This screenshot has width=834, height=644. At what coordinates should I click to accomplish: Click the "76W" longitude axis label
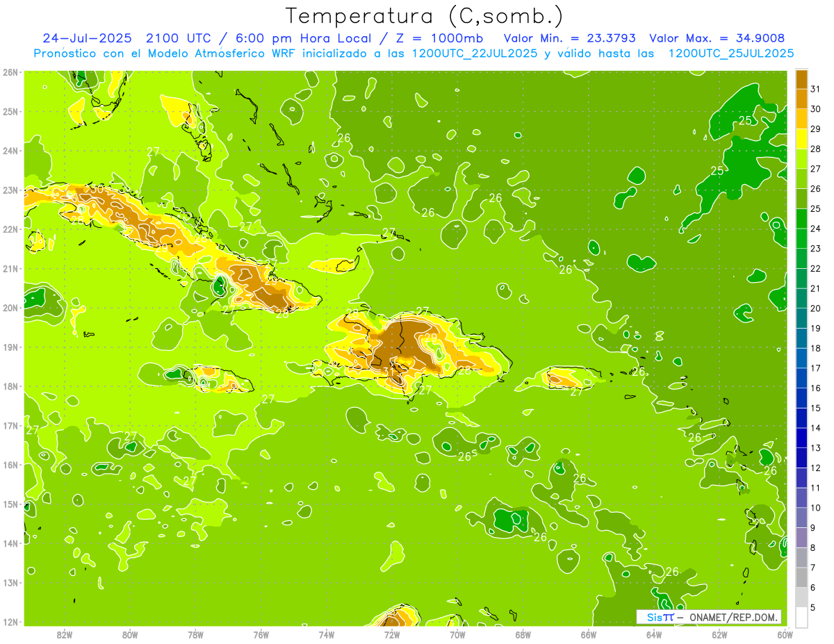click(x=261, y=634)
